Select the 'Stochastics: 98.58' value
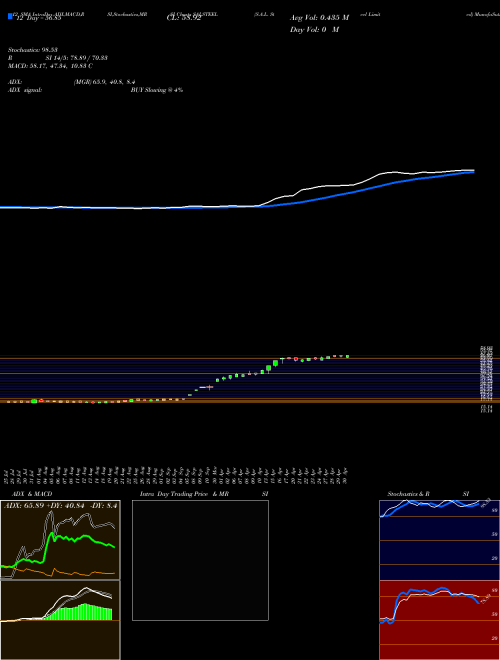This screenshot has width=500, height=660. coord(32,50)
